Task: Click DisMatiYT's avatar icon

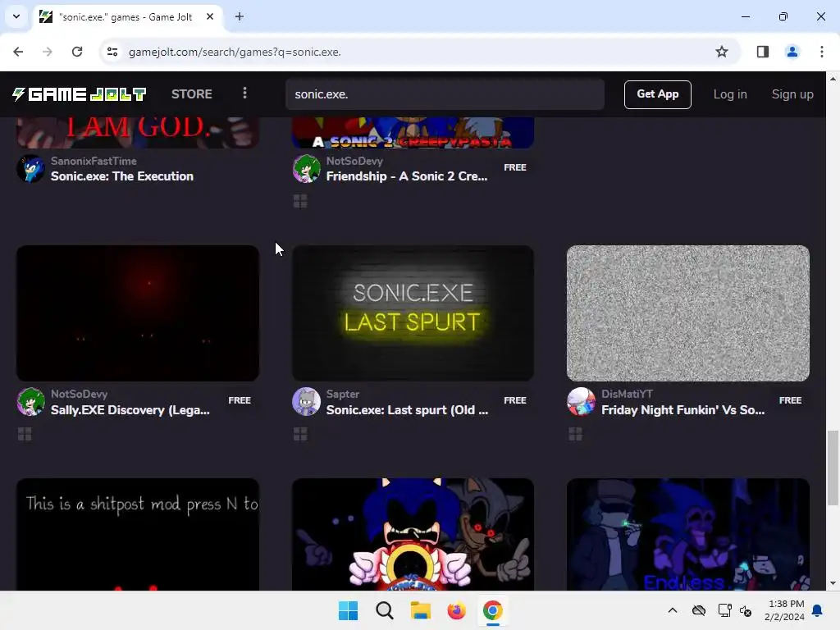Action: pyautogui.click(x=582, y=402)
